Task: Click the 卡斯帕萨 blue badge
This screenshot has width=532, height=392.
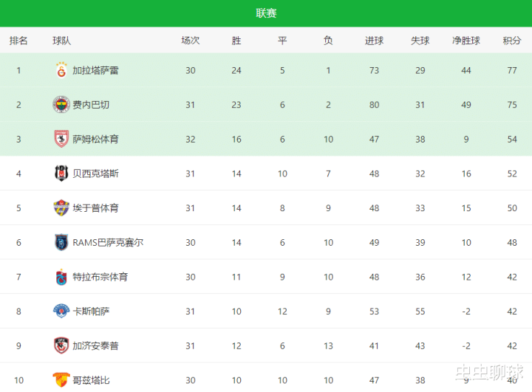Action: (61, 311)
